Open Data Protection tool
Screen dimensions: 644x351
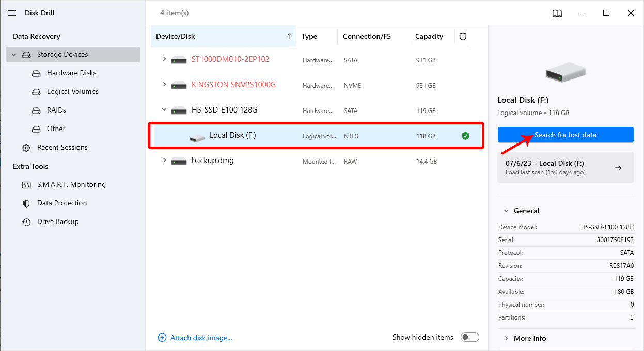click(x=62, y=203)
